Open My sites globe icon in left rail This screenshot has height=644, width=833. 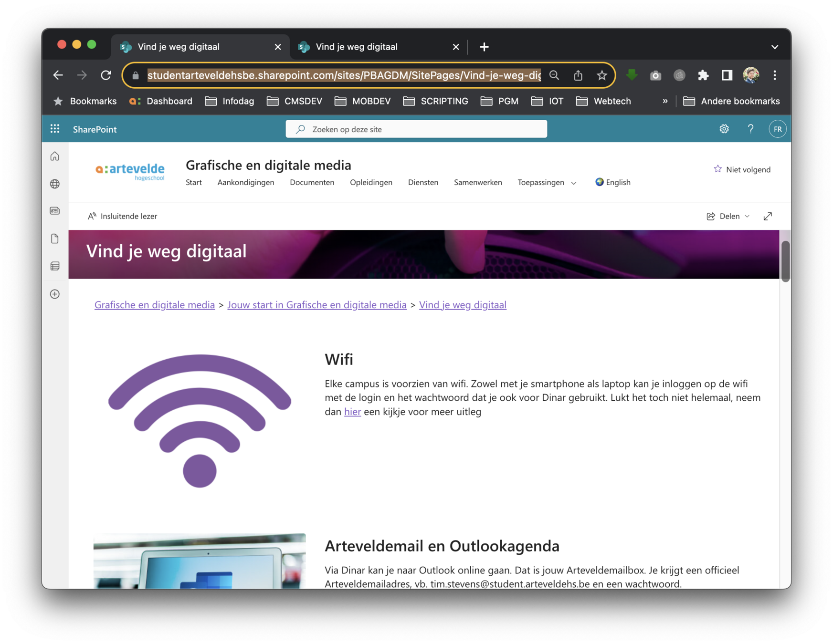pyautogui.click(x=55, y=184)
